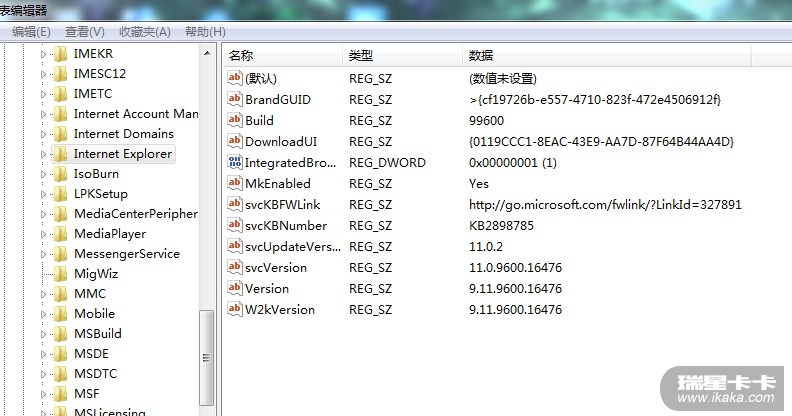Click the string icon of BrandGUID value
The height and width of the screenshot is (416, 792).
click(x=234, y=98)
